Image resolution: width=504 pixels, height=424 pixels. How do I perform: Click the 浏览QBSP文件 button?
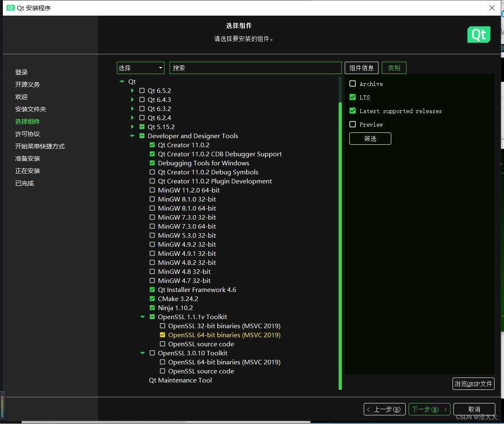pyautogui.click(x=474, y=384)
